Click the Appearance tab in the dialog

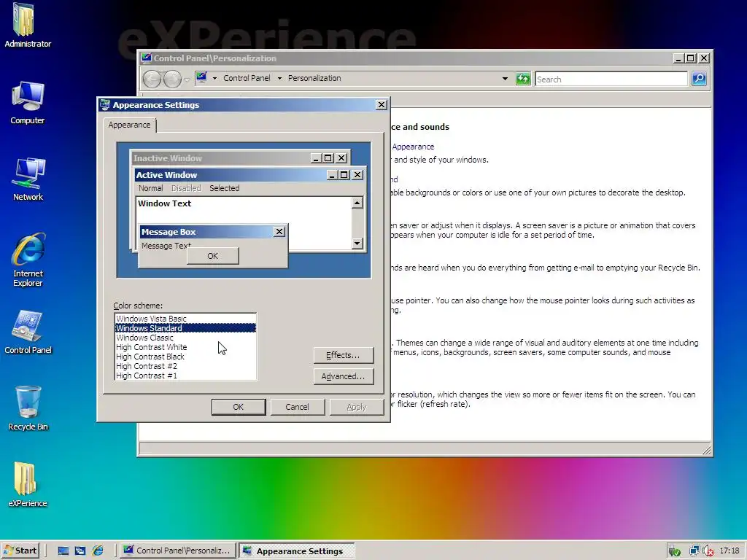(x=129, y=125)
